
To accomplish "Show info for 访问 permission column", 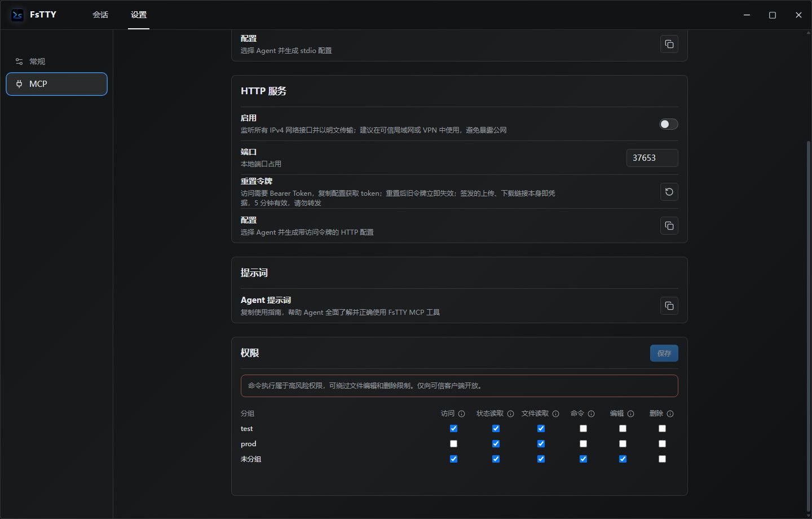I will point(462,414).
